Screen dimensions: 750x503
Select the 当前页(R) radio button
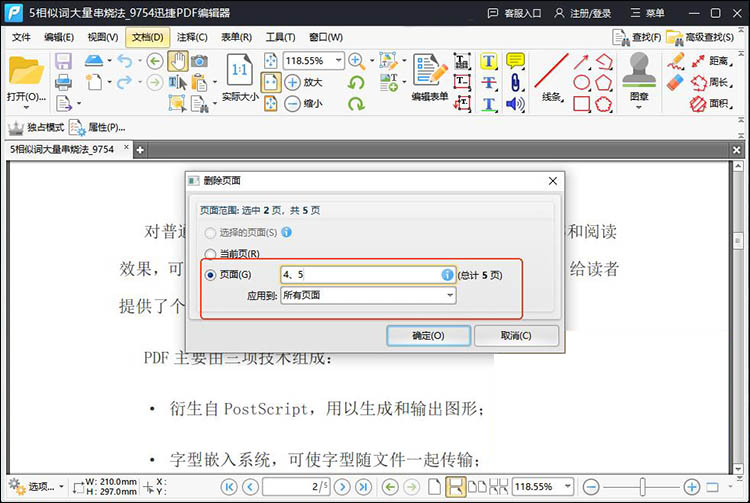click(210, 254)
